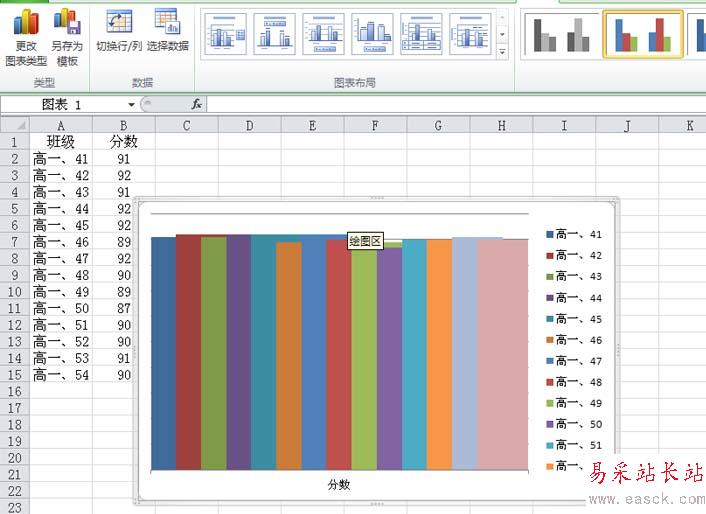Viewport: 706px width, 514px height.
Task: Select column F header
Action: pyautogui.click(x=375, y=125)
